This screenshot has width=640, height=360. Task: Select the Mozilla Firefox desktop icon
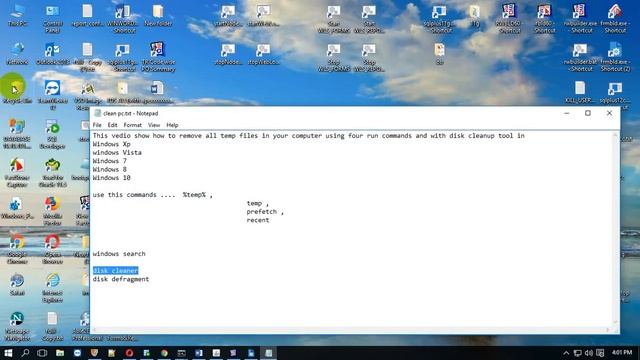point(53,211)
